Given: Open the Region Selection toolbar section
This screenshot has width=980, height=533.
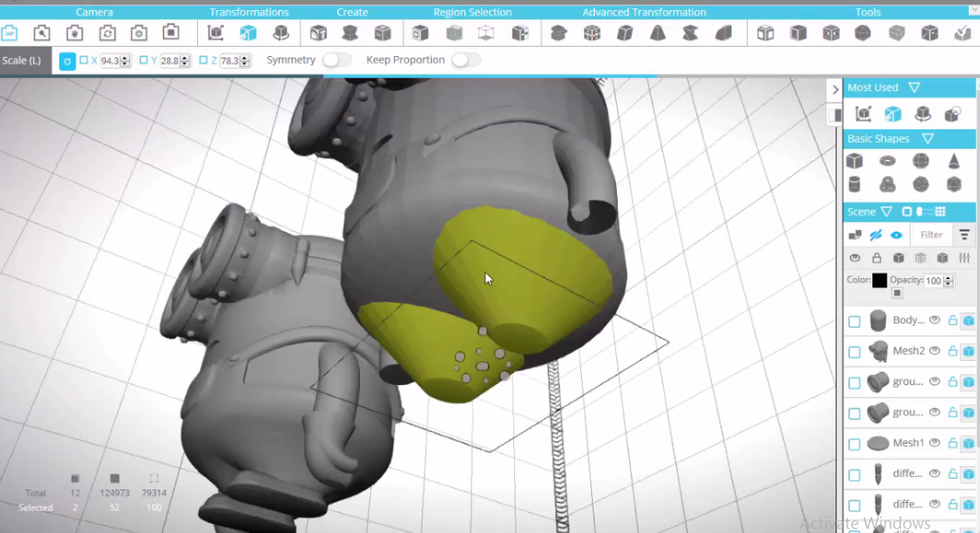Looking at the screenshot, I should click(472, 12).
